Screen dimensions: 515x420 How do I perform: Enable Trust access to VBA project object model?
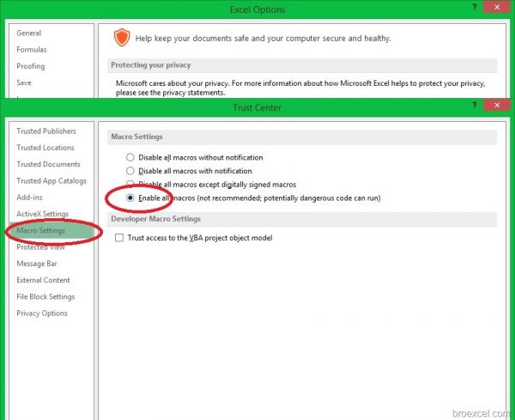pyautogui.click(x=119, y=238)
